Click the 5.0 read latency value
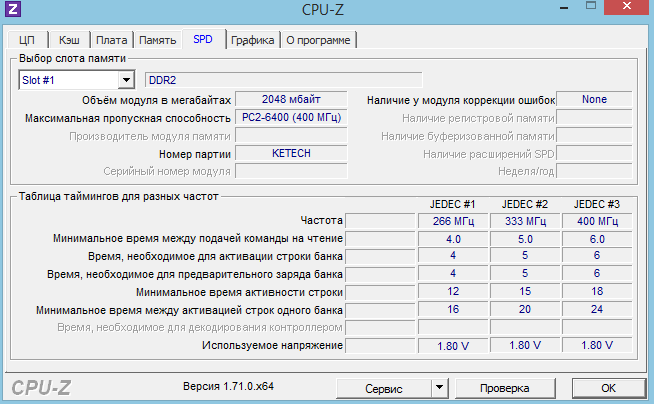 [x=525, y=239]
